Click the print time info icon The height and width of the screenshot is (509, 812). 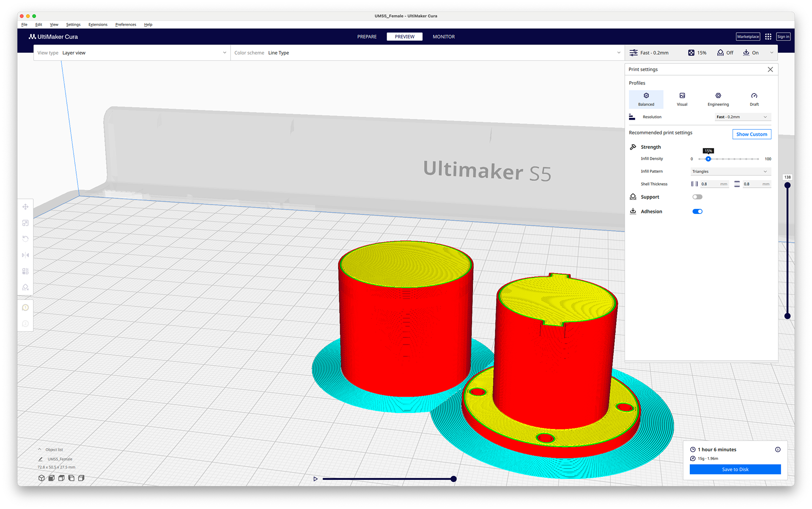[778, 449]
